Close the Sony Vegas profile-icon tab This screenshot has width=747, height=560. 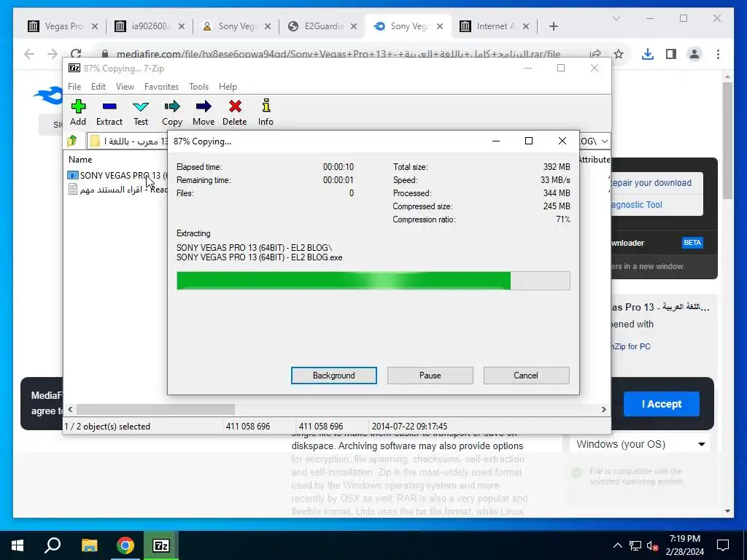[x=268, y=26]
